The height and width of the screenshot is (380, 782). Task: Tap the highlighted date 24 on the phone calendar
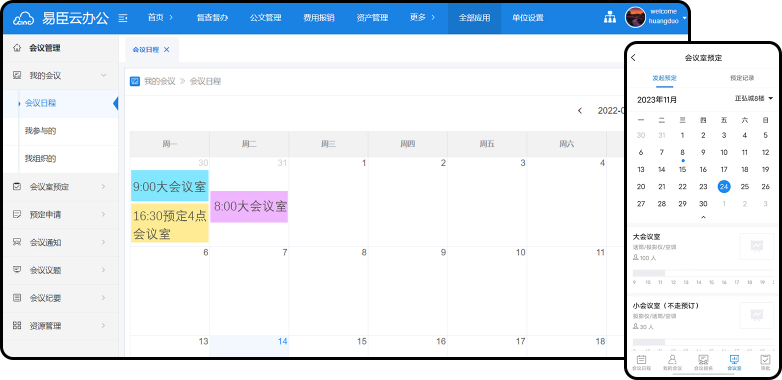(x=724, y=187)
